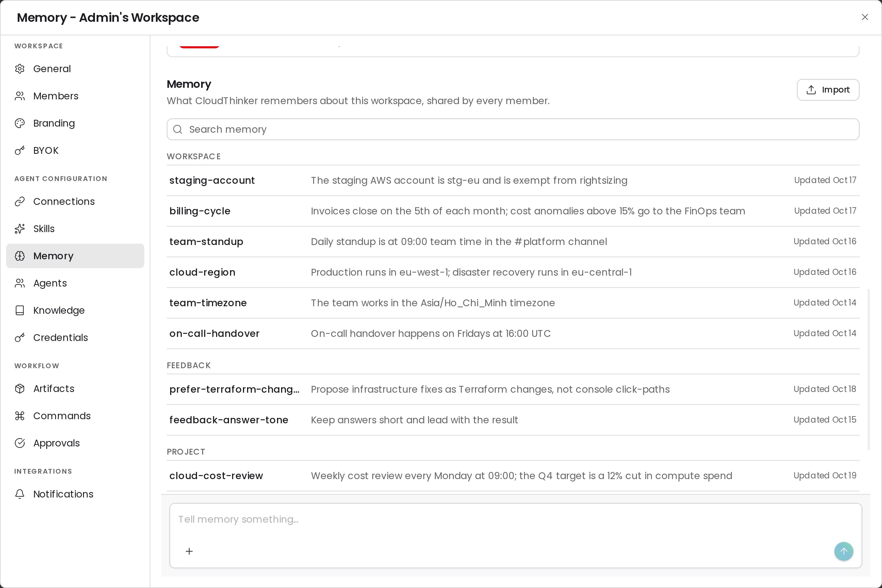Image resolution: width=882 pixels, height=588 pixels.
Task: Open the team-timezone memory entry
Action: pos(513,303)
